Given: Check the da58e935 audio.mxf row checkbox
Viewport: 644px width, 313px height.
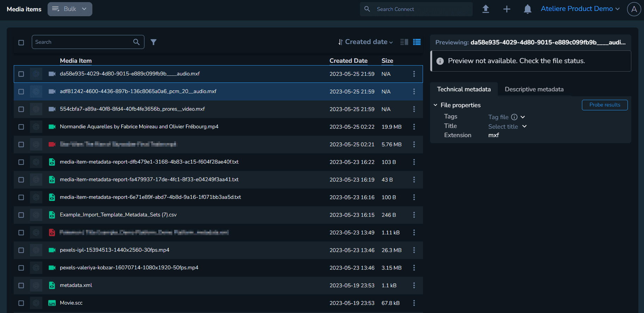Looking at the screenshot, I should (x=21, y=74).
